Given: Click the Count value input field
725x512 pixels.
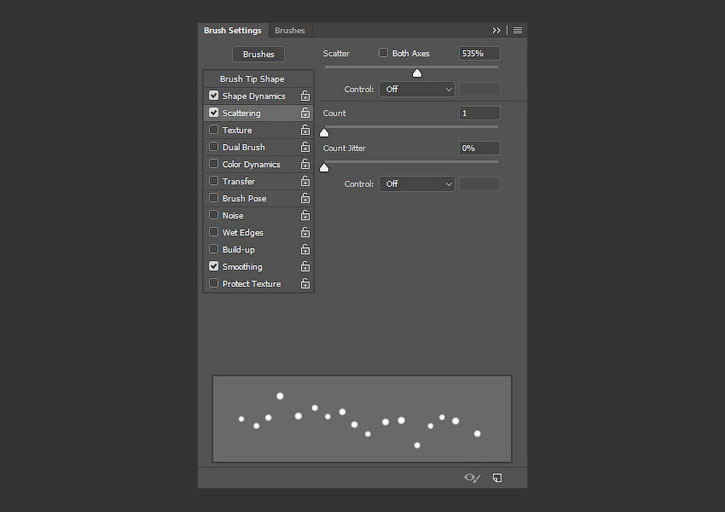Looking at the screenshot, I should 479,113.
